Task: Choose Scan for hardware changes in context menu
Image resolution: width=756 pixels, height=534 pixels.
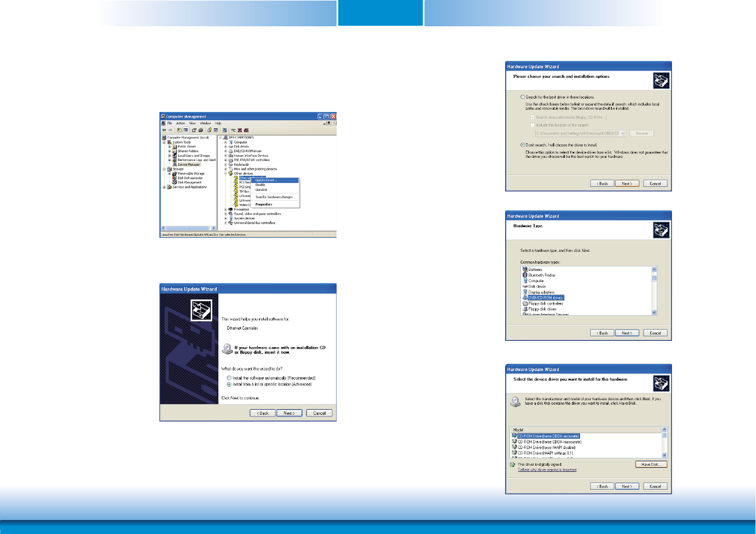Action: coord(274,197)
